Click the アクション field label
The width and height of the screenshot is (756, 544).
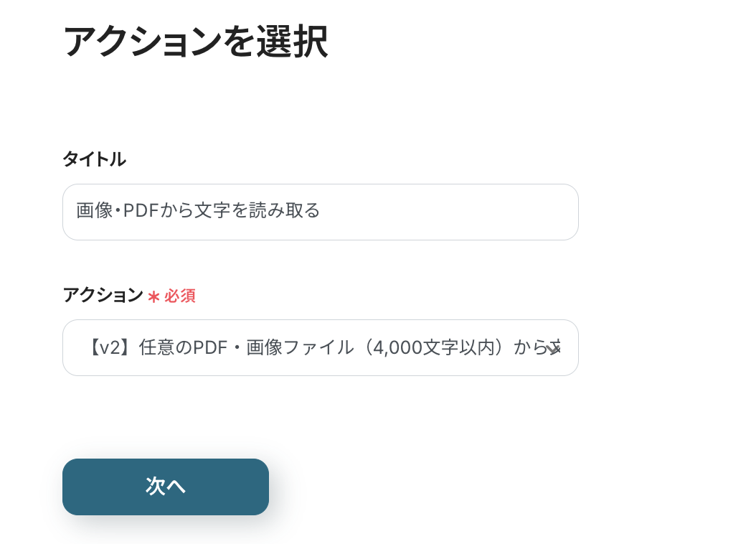pos(103,295)
